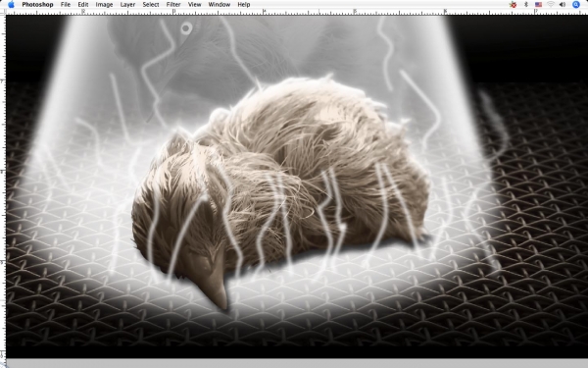Open the Wi-Fi status menu
The image size is (588, 368).
[551, 5]
